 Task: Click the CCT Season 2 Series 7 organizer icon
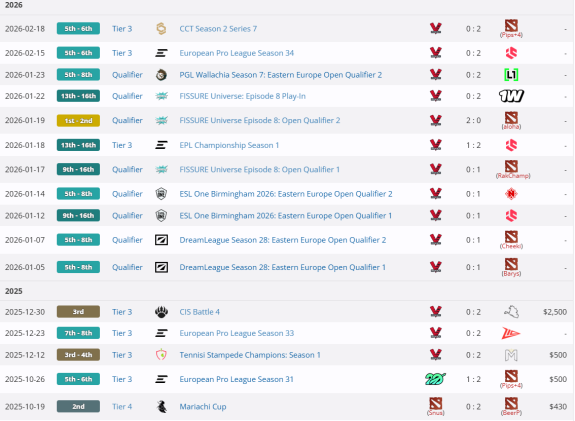pyautogui.click(x=161, y=29)
